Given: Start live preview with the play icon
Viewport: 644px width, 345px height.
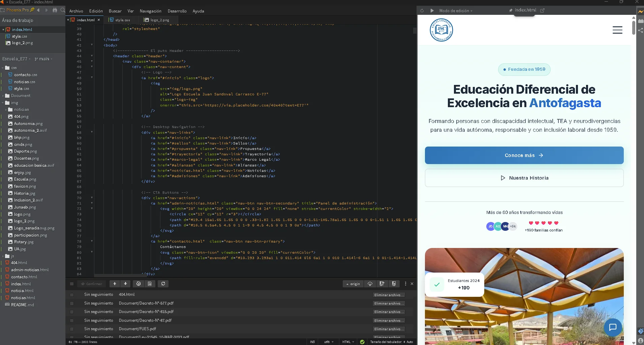Looking at the screenshot, I should click(x=432, y=10).
